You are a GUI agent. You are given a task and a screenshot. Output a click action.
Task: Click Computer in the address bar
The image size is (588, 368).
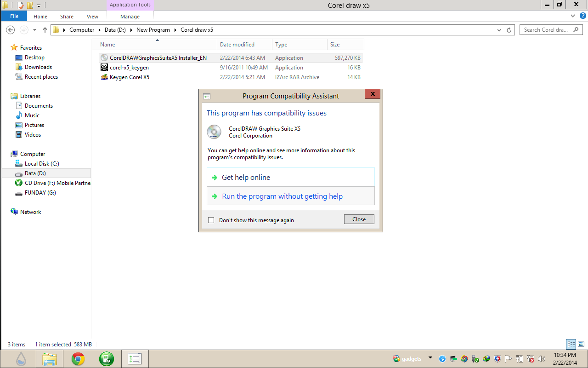(82, 30)
